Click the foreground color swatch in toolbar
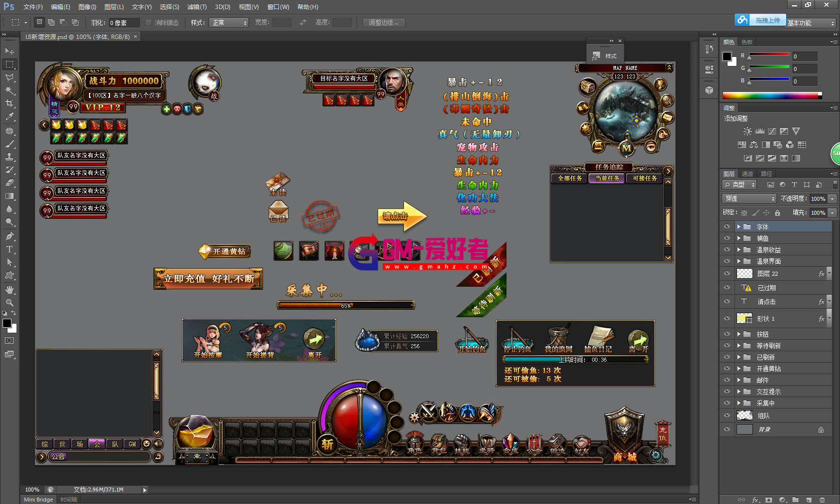 pyautogui.click(x=7, y=323)
